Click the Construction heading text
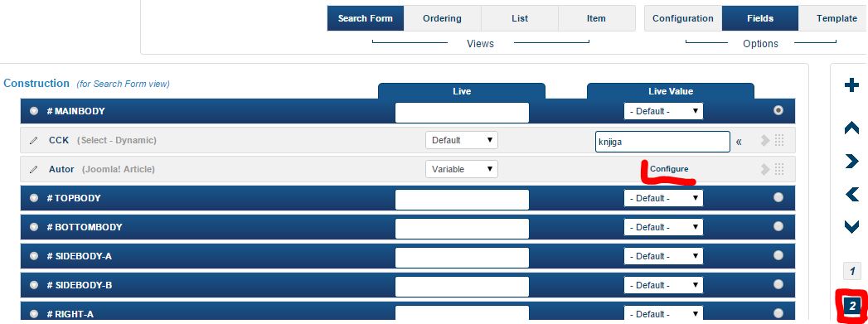Screen dimensions: 868x324 point(36,84)
